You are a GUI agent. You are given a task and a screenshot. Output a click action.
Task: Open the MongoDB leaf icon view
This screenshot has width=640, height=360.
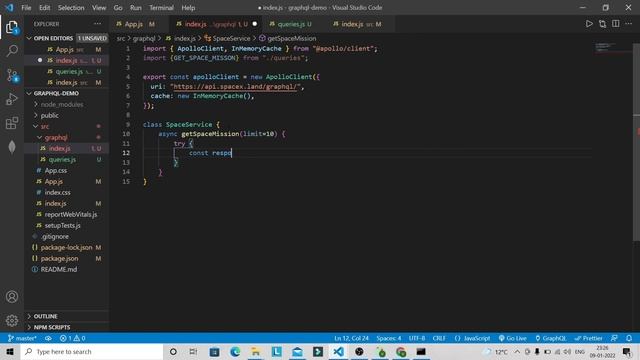(x=12, y=147)
